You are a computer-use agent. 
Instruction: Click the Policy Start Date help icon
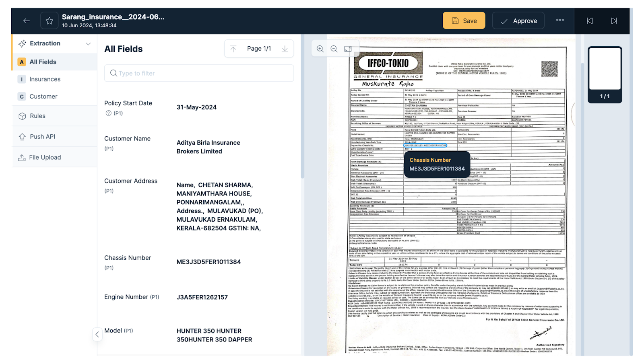click(108, 113)
